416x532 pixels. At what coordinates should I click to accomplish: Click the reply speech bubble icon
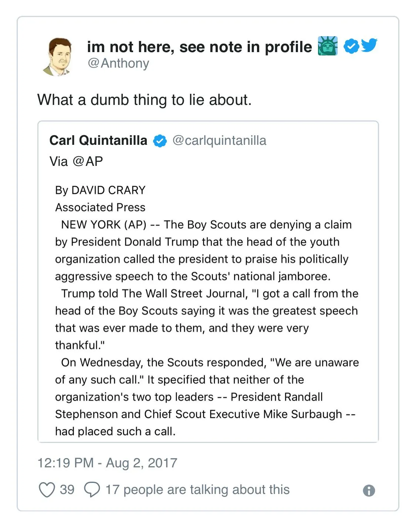pyautogui.click(x=92, y=490)
